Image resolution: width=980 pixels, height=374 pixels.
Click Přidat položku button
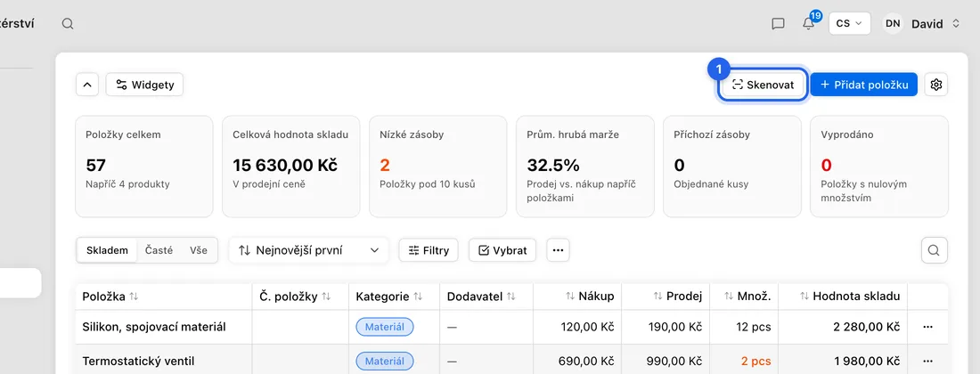pos(864,85)
